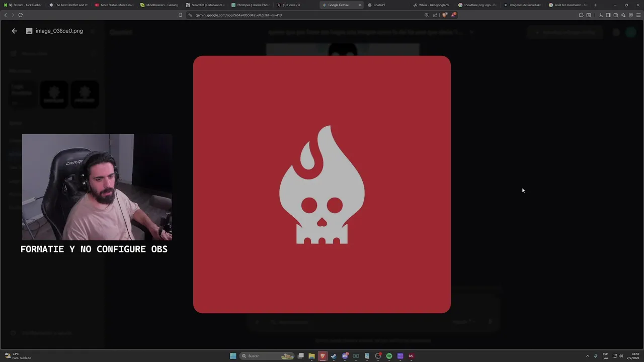This screenshot has height=362, width=644.
Task: Open Task View in the taskbar
Action: [x=301, y=356]
